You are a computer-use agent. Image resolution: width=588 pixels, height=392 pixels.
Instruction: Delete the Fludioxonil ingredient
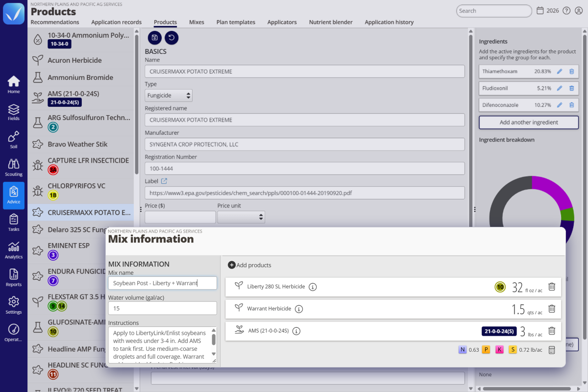[571, 88]
